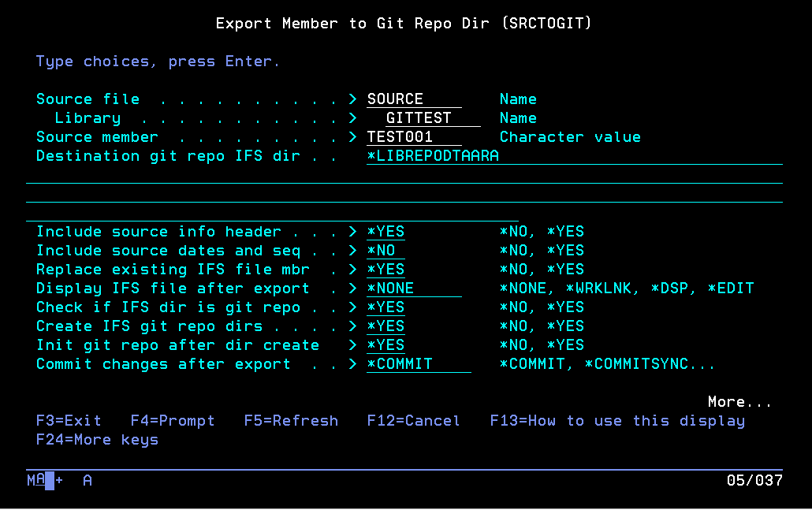Click the 'Commit changes after export' label

click(163, 364)
